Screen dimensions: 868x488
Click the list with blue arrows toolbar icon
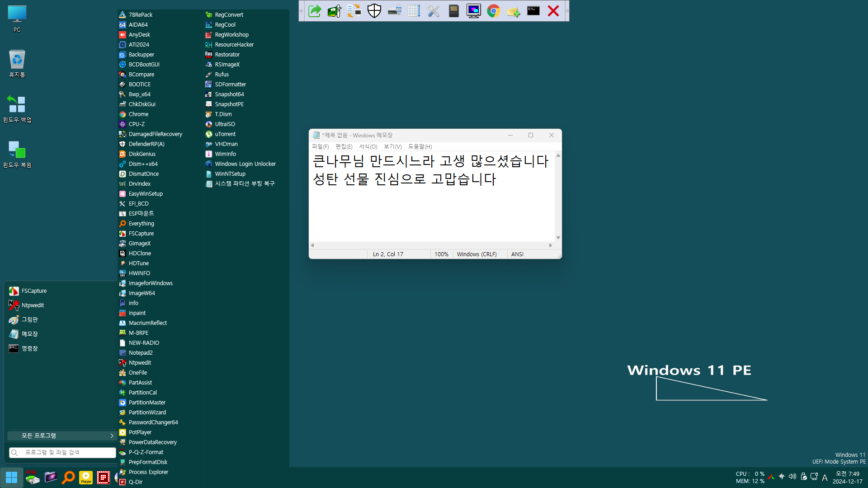point(414,11)
